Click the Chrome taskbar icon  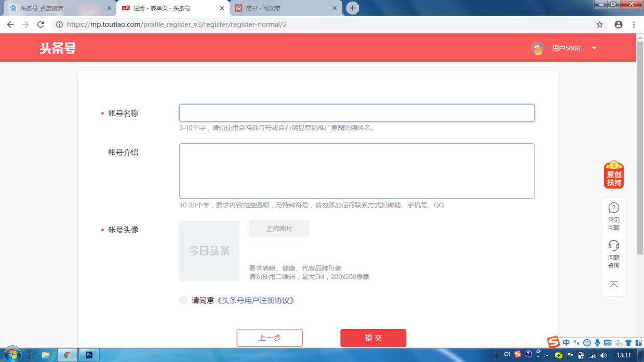[x=67, y=355]
